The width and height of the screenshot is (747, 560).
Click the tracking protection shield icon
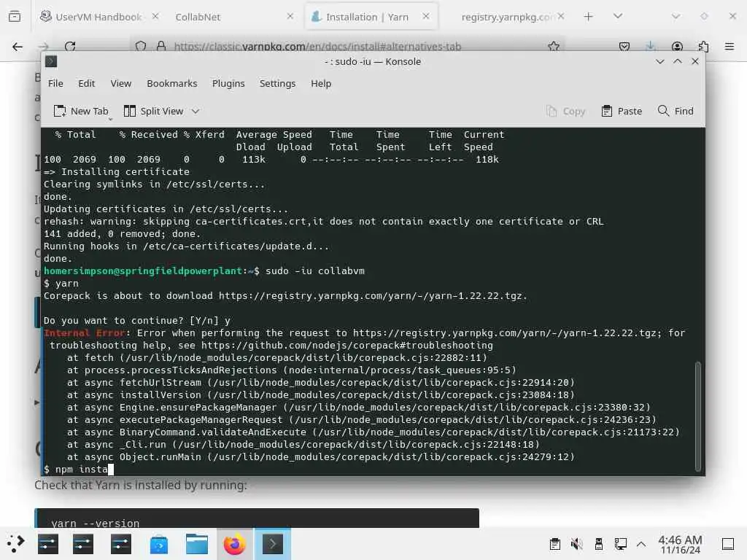click(x=141, y=46)
